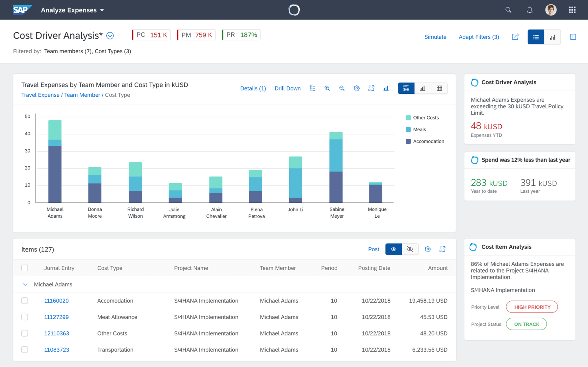Click the PR 187% indicator tag
This screenshot has height=367, width=588.
pos(241,35)
